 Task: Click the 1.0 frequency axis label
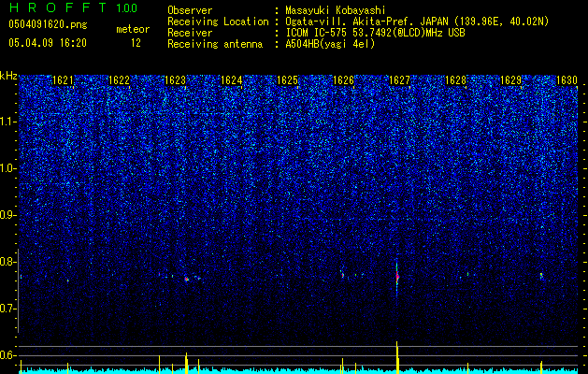8,168
